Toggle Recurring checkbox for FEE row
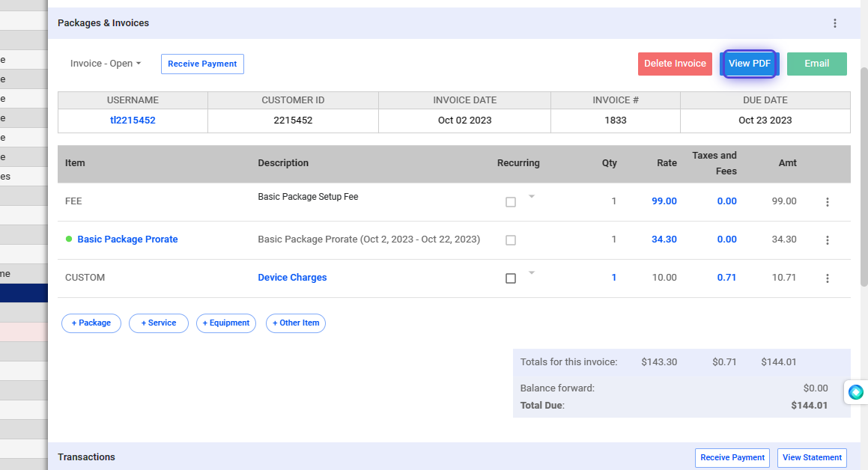 pyautogui.click(x=511, y=202)
